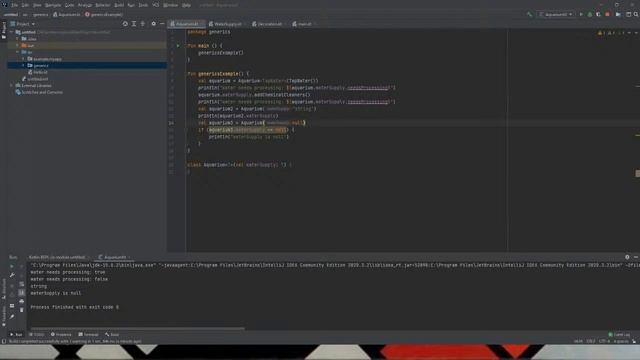Open the Window menu
Viewport: 640px width, 360px height.
(x=171, y=5)
